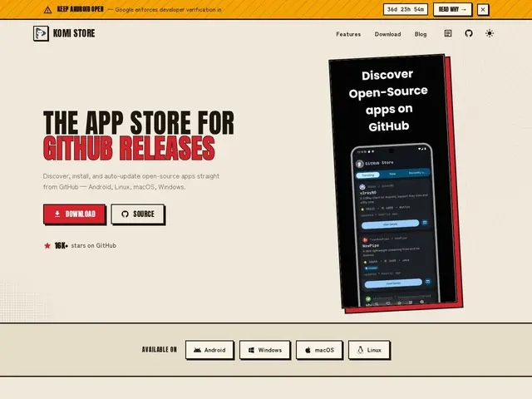532x399 pixels.
Task: Select the Android platform button
Action: 209,350
